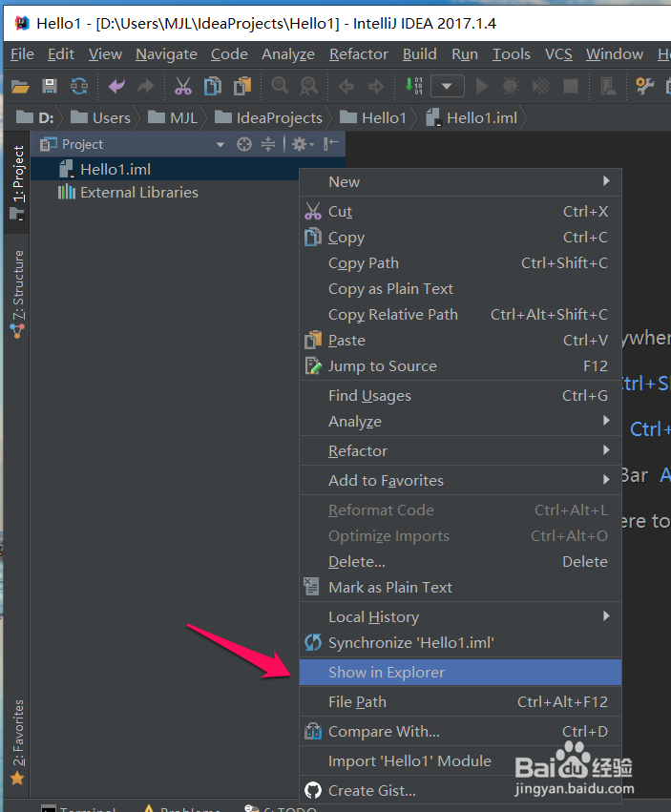
Task: Choose Create Gist...
Action: 460,790
